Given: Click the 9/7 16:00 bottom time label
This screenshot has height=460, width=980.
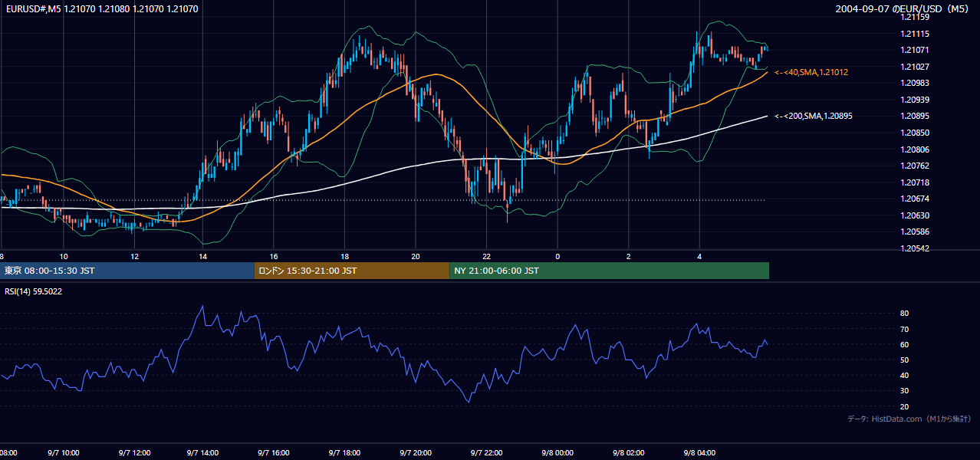Looking at the screenshot, I should coord(273,453).
